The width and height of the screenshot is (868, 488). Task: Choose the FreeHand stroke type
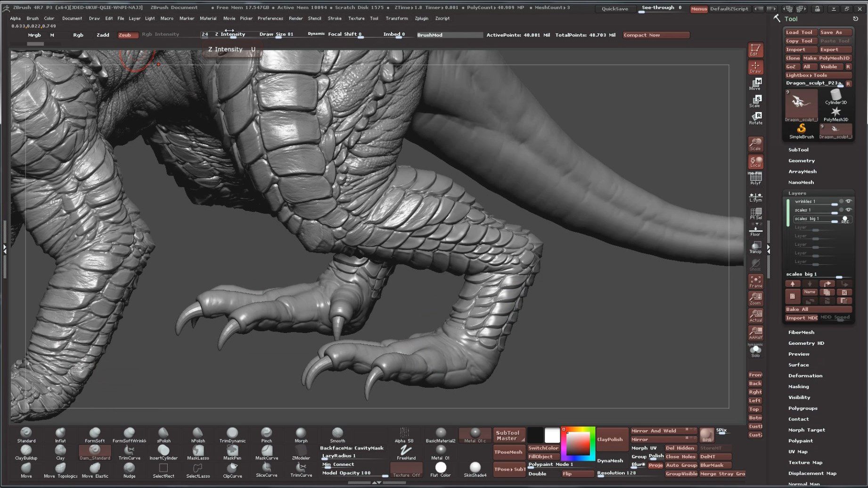[x=406, y=452]
